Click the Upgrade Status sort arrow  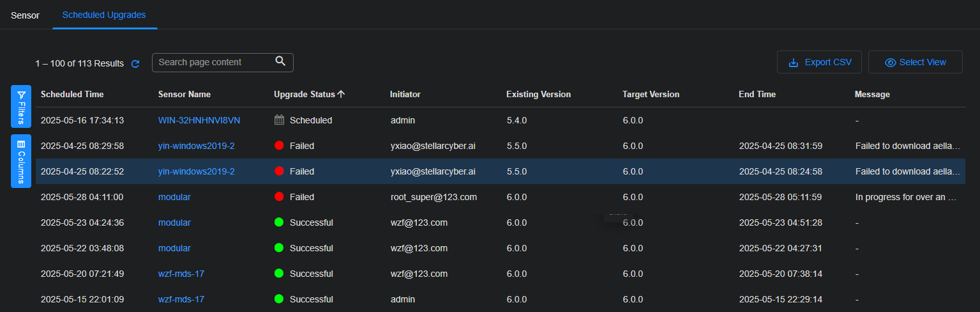342,94
